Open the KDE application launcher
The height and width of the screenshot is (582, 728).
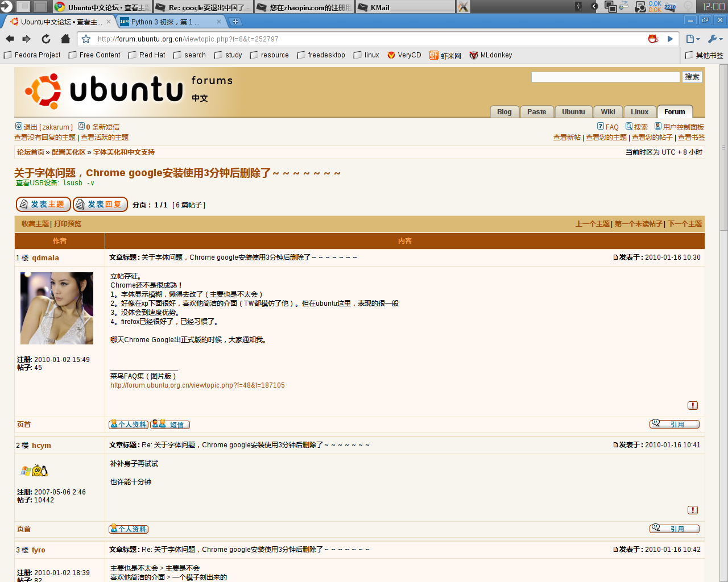coord(6,6)
